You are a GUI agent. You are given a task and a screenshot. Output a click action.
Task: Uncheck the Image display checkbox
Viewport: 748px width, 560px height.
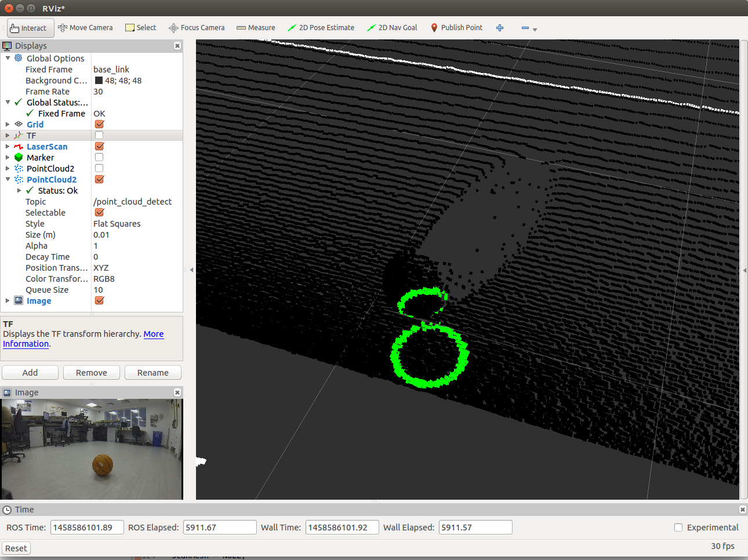(x=99, y=300)
